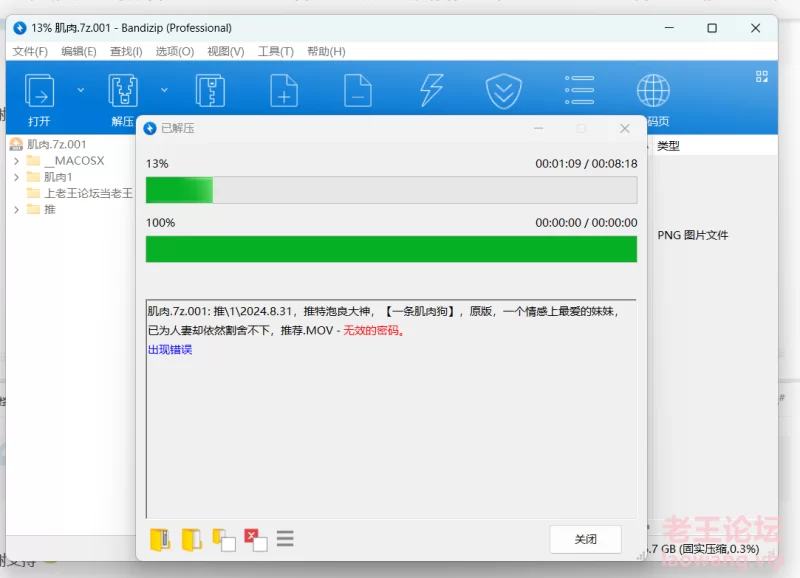Select the __MACOSX folder in tree

pos(65,161)
